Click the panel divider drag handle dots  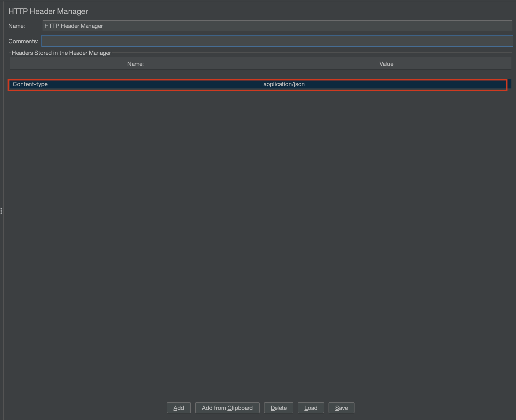coord(1,211)
